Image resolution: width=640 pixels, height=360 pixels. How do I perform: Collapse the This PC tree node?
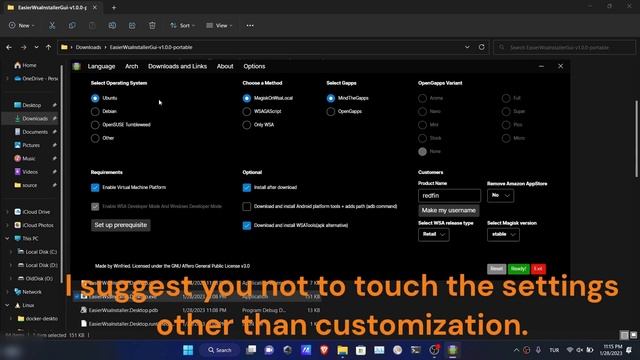(7, 238)
